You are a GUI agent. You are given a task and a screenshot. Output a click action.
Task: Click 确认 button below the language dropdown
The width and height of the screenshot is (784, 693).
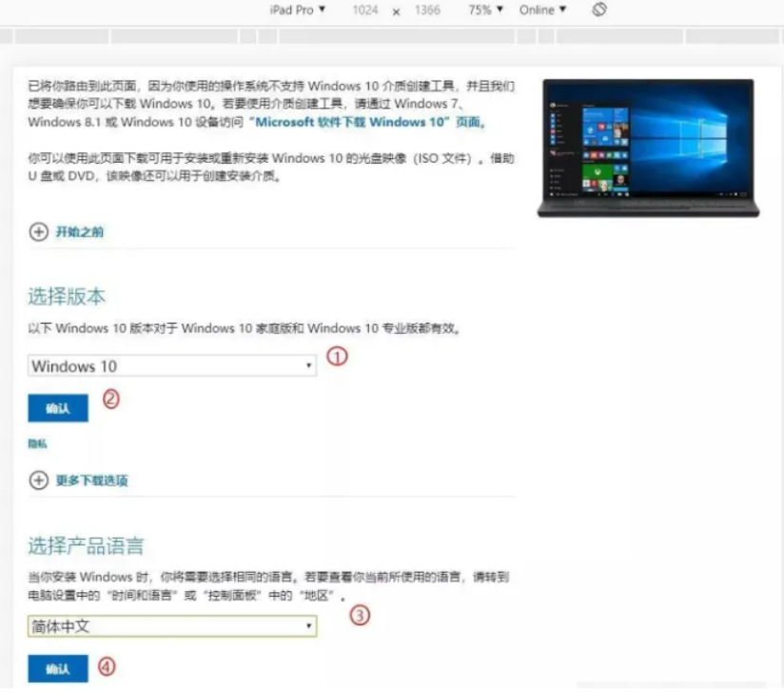pyautogui.click(x=58, y=668)
